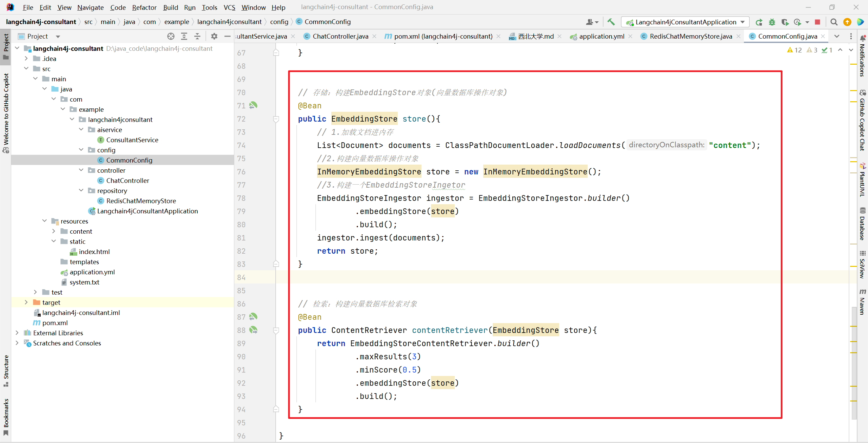868x443 pixels.
Task: Stop the running application with red square
Action: 817,22
